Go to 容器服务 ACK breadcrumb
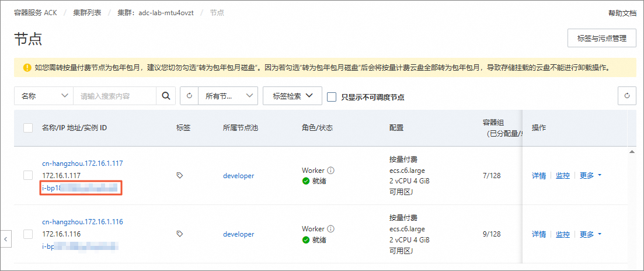This screenshot has height=271, width=644. [34, 13]
